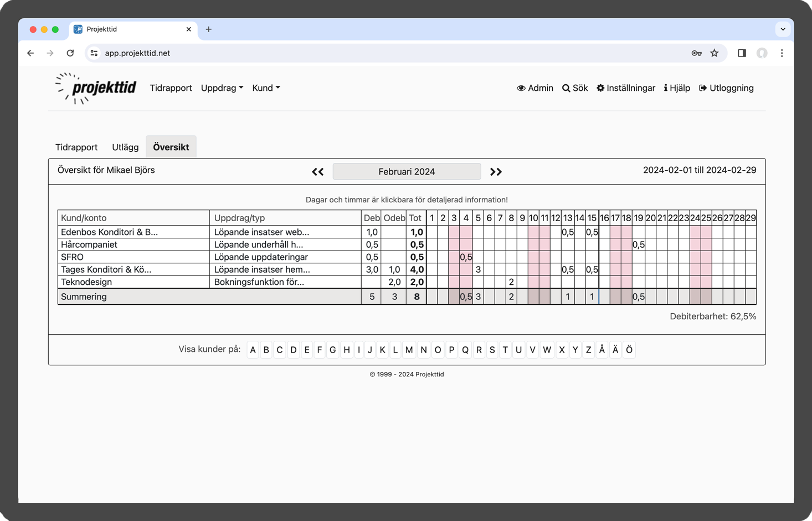812x521 pixels.
Task: Go to next month with >> arrows
Action: click(496, 172)
